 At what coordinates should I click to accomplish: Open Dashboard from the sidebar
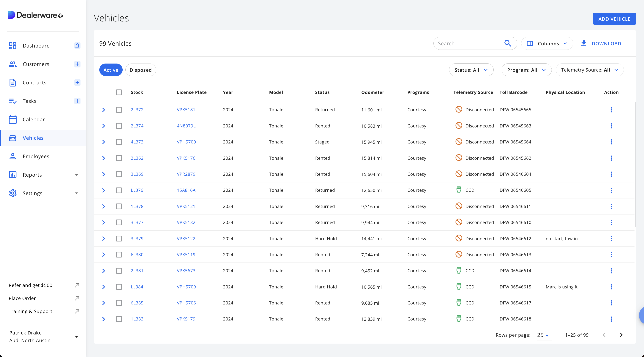[x=36, y=46]
